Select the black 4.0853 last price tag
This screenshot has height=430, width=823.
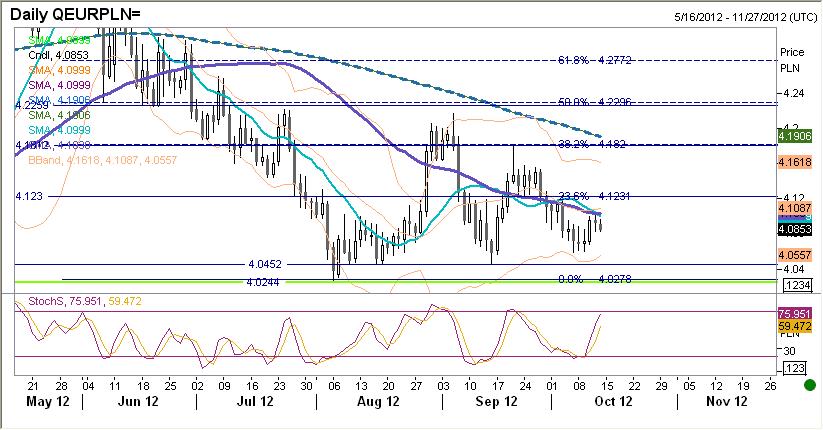coord(795,229)
